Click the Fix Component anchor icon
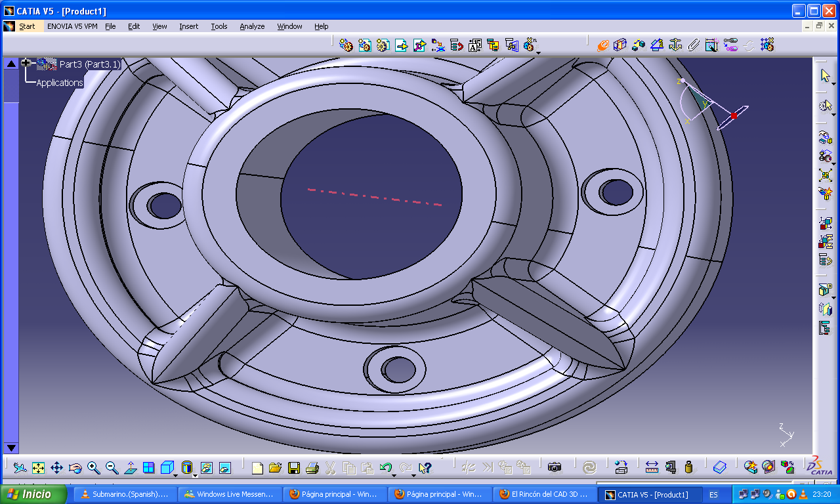 click(x=675, y=45)
